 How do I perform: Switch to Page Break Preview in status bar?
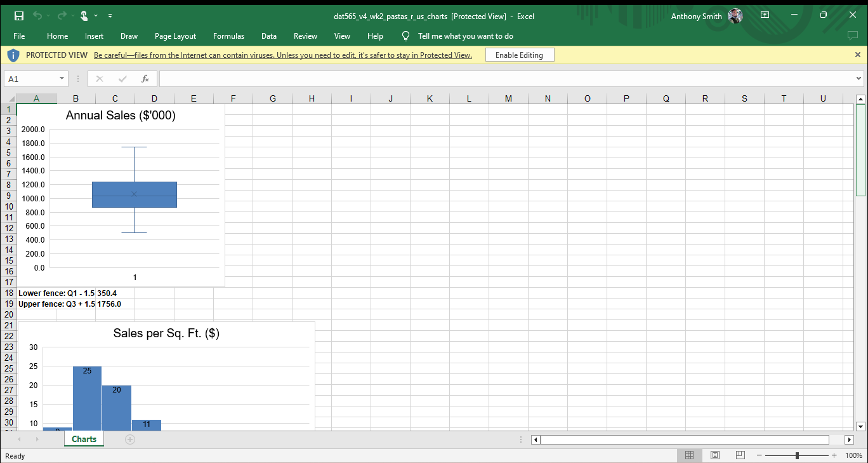pyautogui.click(x=740, y=455)
